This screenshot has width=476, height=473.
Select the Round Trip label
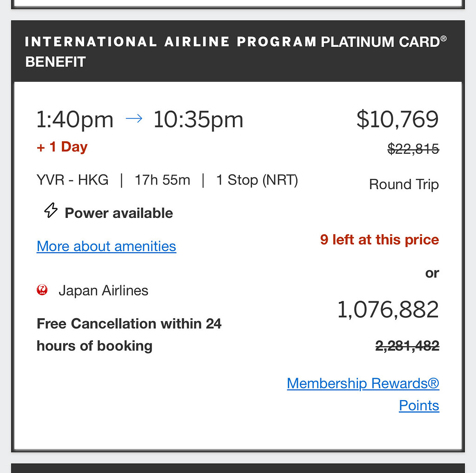(x=403, y=184)
